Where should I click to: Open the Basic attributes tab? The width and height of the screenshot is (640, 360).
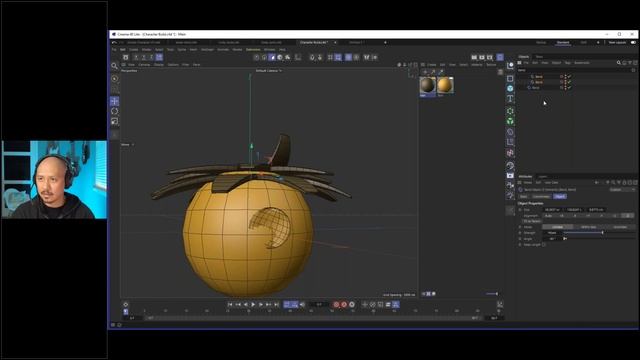point(524,196)
